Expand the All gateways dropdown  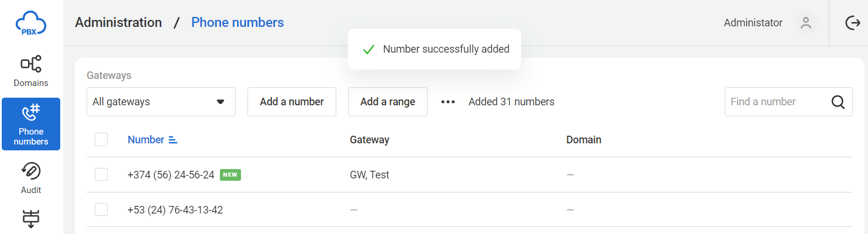(x=161, y=102)
